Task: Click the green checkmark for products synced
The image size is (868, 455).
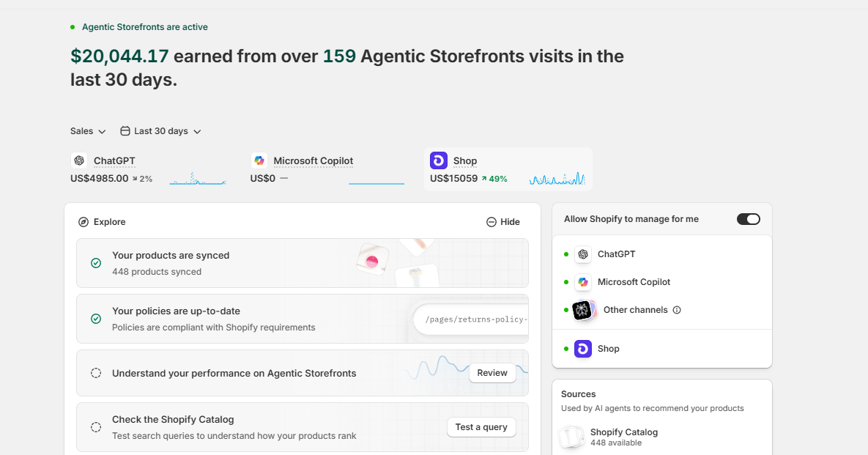Action: (x=96, y=263)
